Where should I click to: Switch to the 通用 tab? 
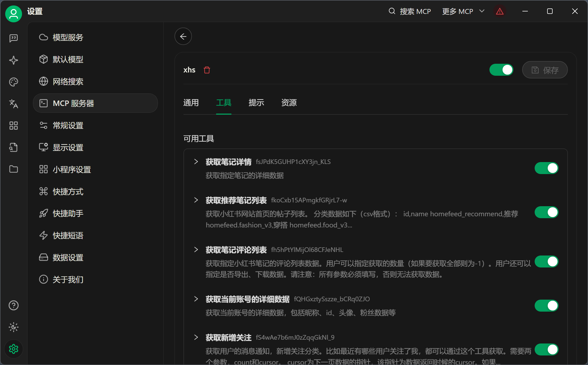(x=191, y=103)
